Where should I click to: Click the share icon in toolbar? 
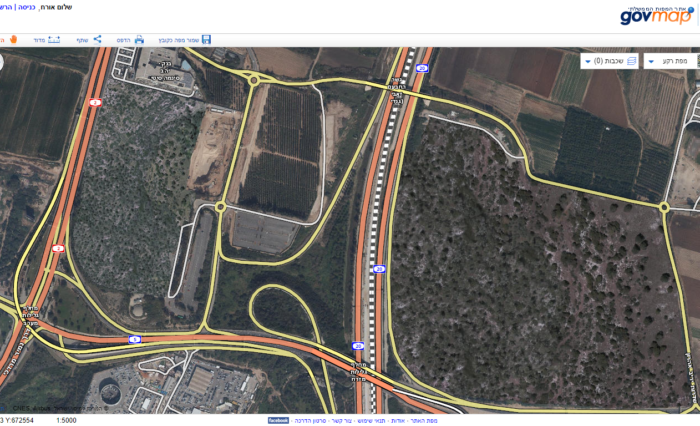coord(97,40)
